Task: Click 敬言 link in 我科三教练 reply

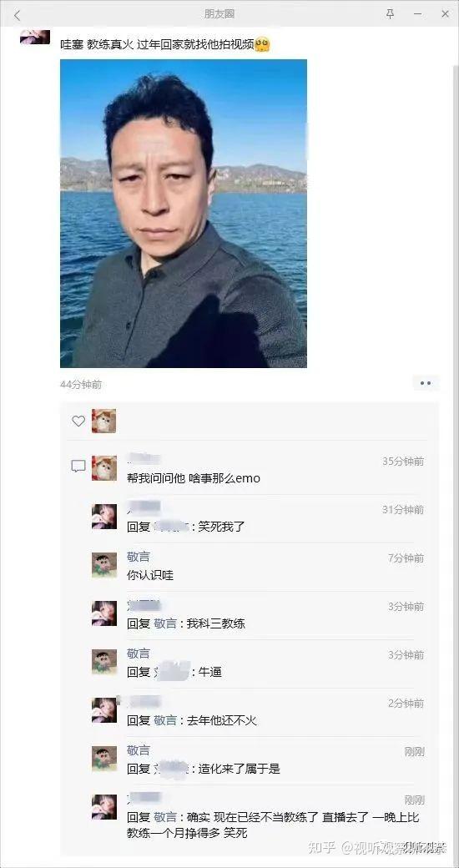Action: click(x=165, y=624)
